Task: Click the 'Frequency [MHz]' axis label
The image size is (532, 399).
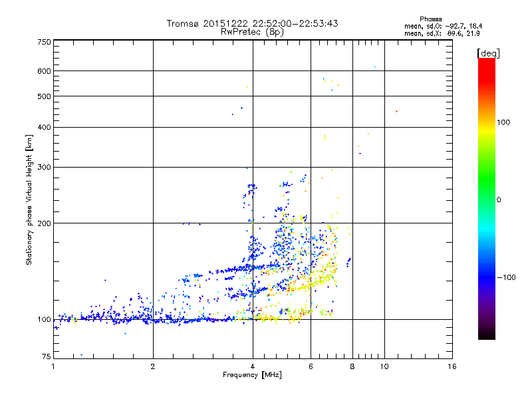Action: point(252,375)
